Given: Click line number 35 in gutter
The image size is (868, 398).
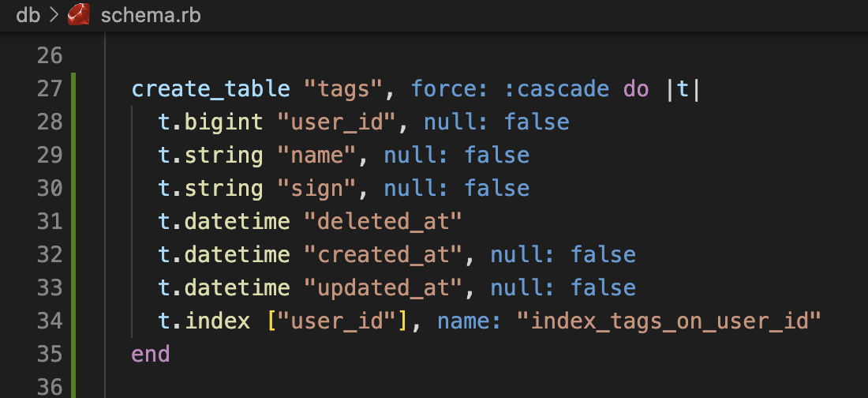Looking at the screenshot, I should [49, 354].
